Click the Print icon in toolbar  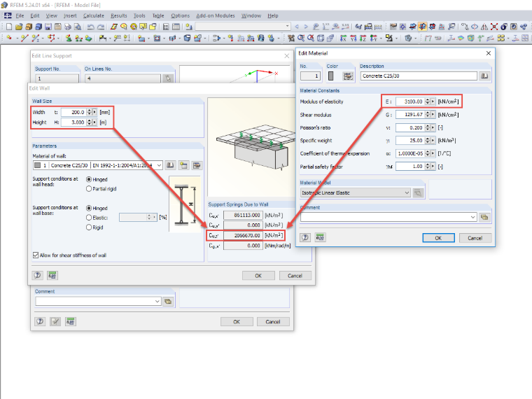[x=68, y=27]
